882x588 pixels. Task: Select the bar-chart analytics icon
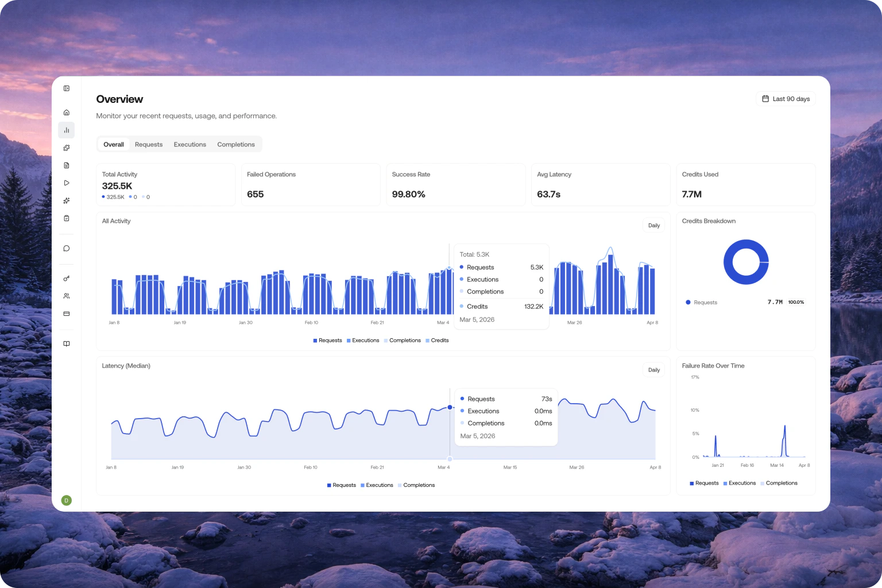(67, 130)
